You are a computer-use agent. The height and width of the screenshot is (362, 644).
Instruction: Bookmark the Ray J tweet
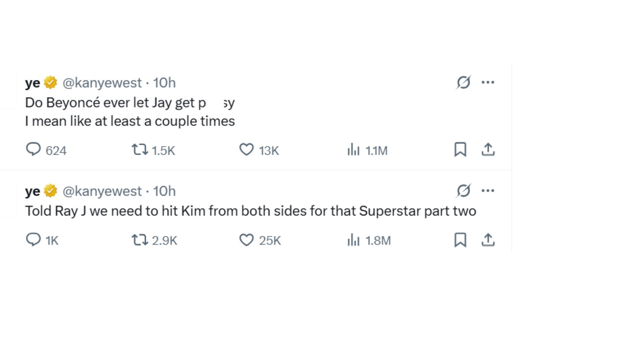pyautogui.click(x=460, y=240)
